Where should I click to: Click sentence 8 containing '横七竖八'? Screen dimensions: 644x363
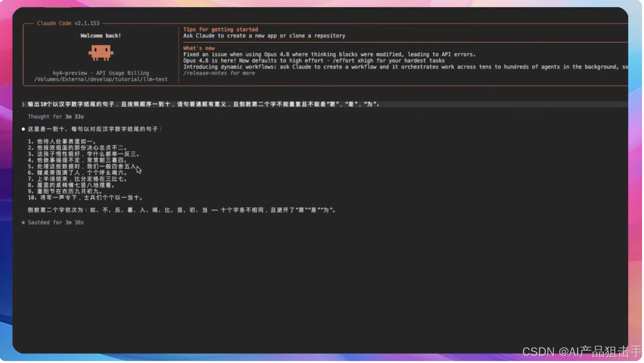pyautogui.click(x=71, y=185)
